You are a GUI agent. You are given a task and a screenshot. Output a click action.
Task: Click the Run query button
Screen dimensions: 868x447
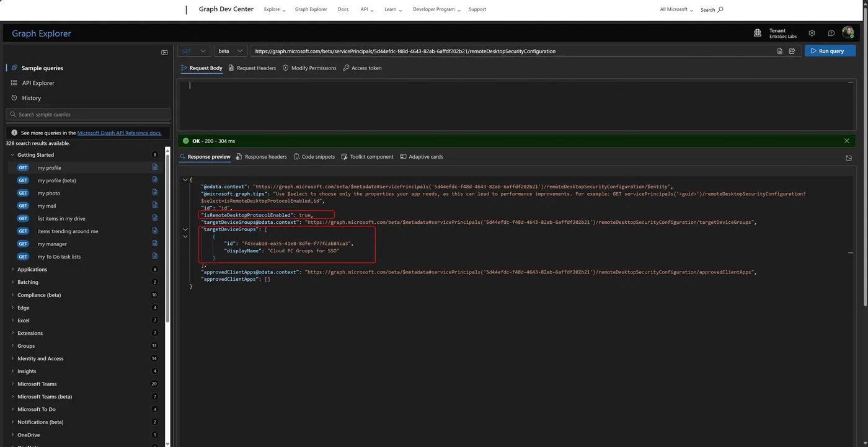830,51
